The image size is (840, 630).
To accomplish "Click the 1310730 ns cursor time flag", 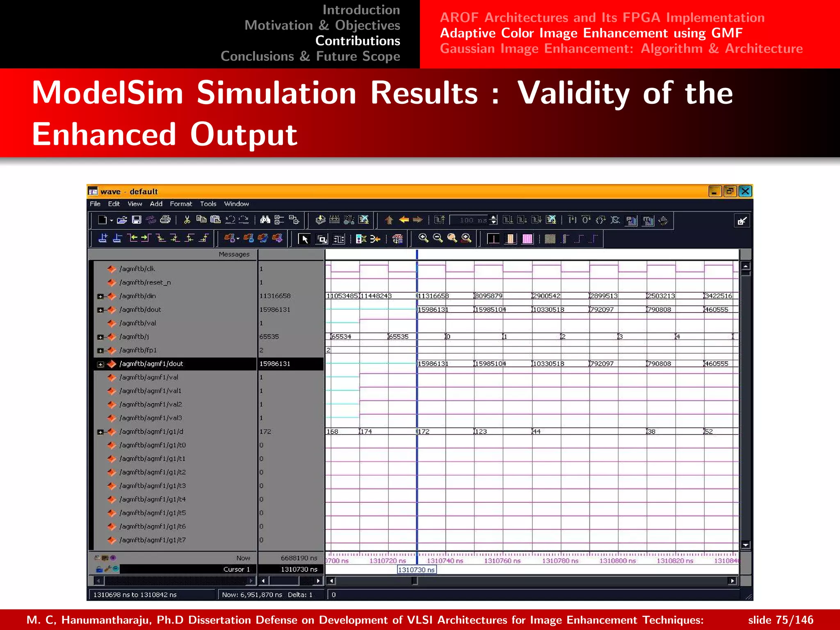I will pyautogui.click(x=416, y=570).
